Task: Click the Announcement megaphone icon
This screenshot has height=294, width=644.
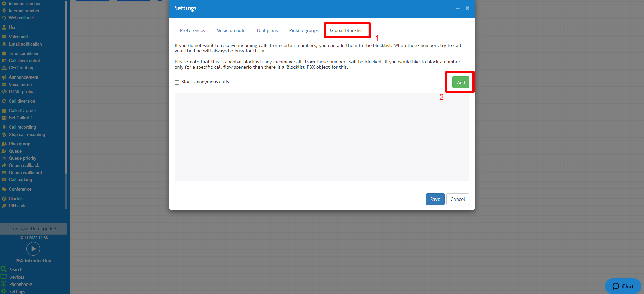Action: 4,77
